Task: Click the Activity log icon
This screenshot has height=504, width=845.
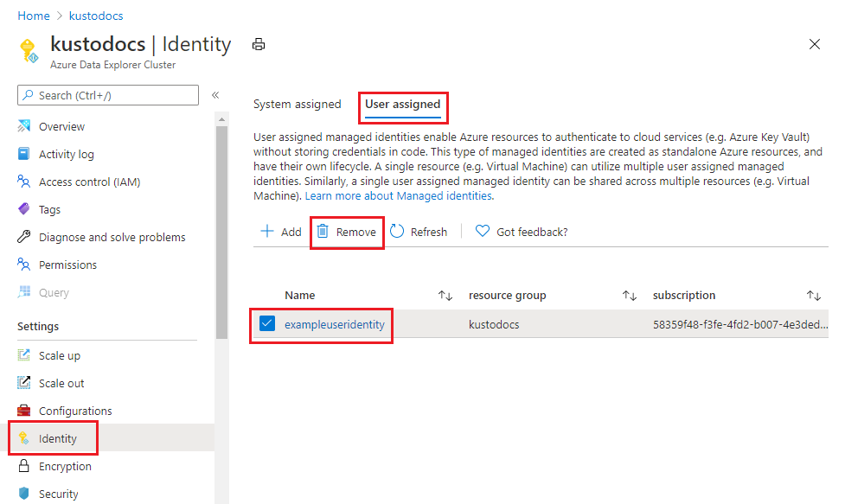Action: pos(23,154)
